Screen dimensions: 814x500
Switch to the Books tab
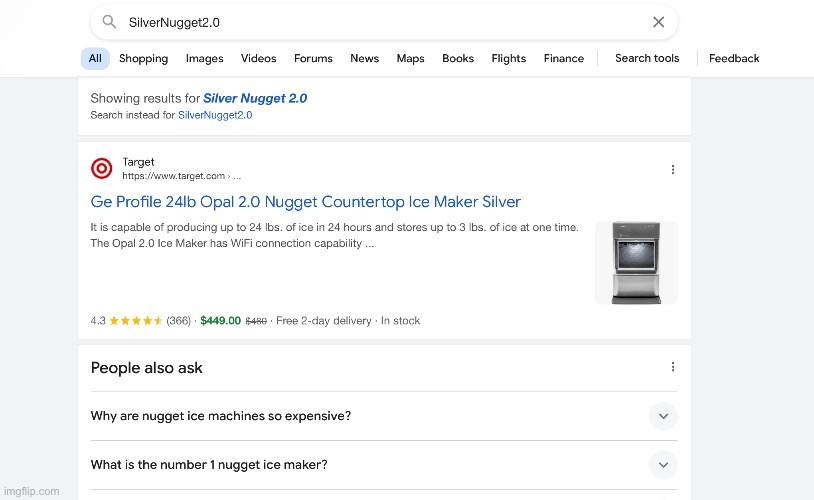point(458,58)
